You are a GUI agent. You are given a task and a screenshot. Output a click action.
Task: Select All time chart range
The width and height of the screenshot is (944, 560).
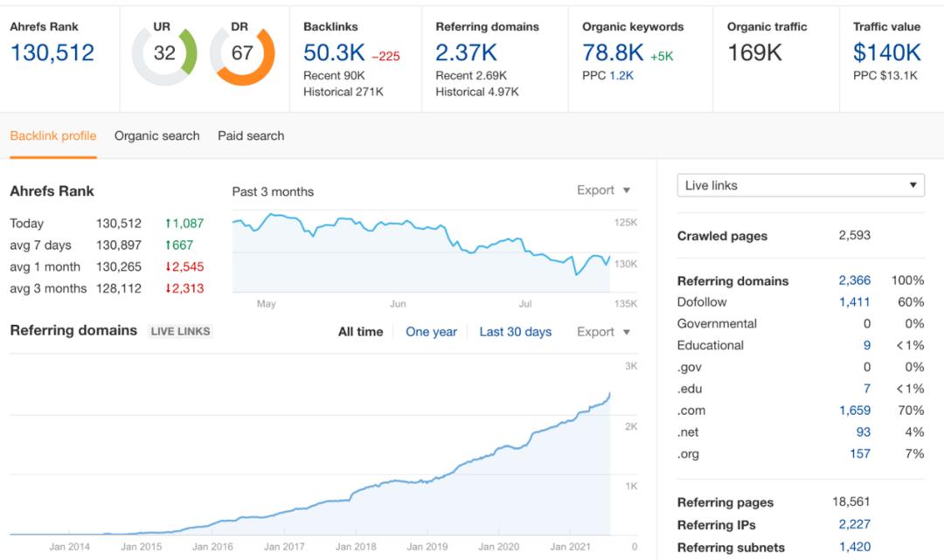pyautogui.click(x=360, y=332)
